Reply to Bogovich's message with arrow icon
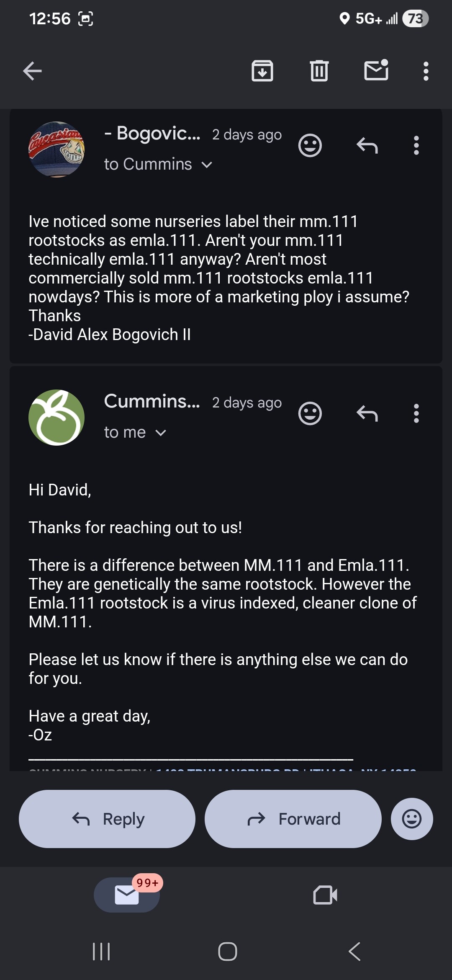This screenshot has width=452, height=980. [x=367, y=146]
